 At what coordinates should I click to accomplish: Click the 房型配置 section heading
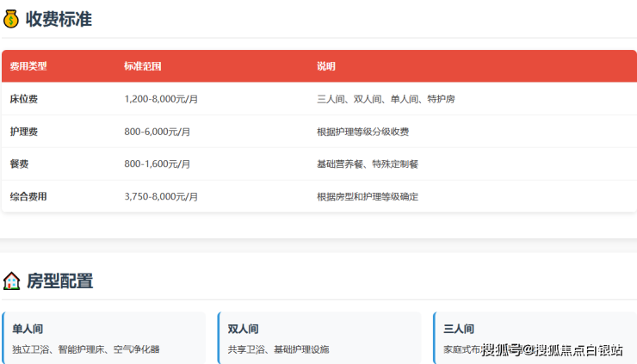pos(59,281)
